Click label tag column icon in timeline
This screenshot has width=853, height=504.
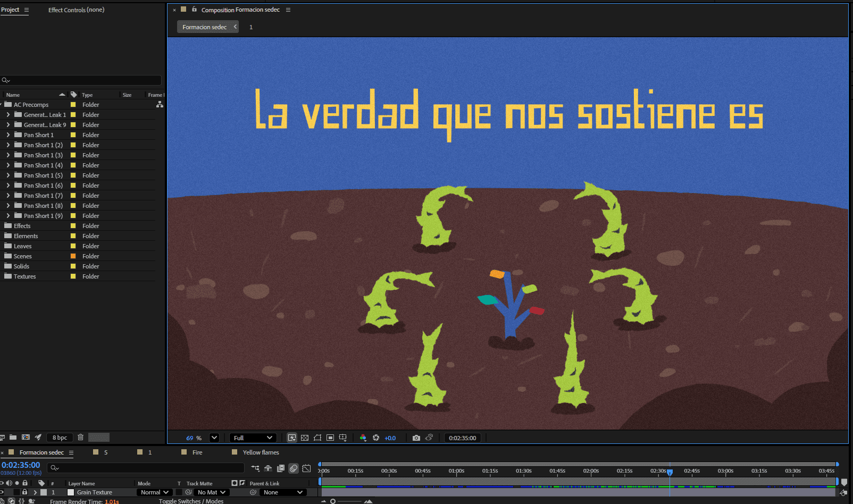pos(41,483)
